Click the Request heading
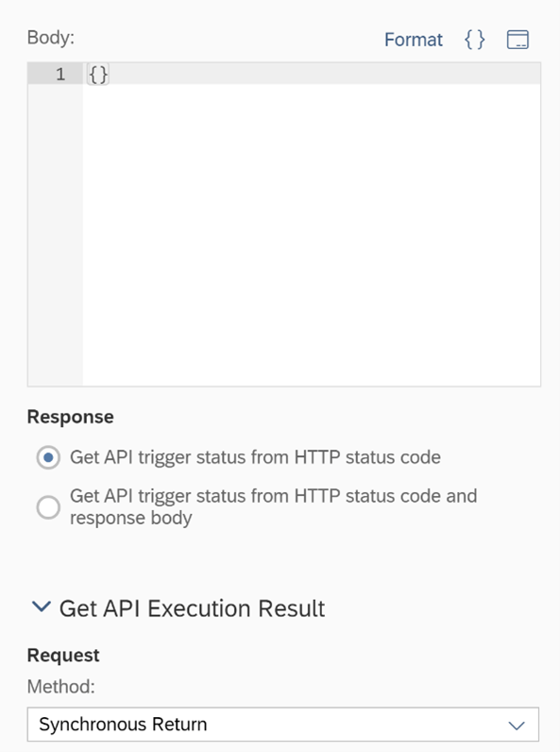The image size is (560, 752). click(63, 655)
